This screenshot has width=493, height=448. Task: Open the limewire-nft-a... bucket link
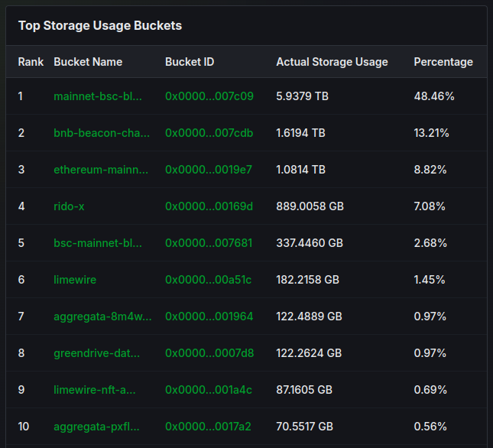click(94, 390)
